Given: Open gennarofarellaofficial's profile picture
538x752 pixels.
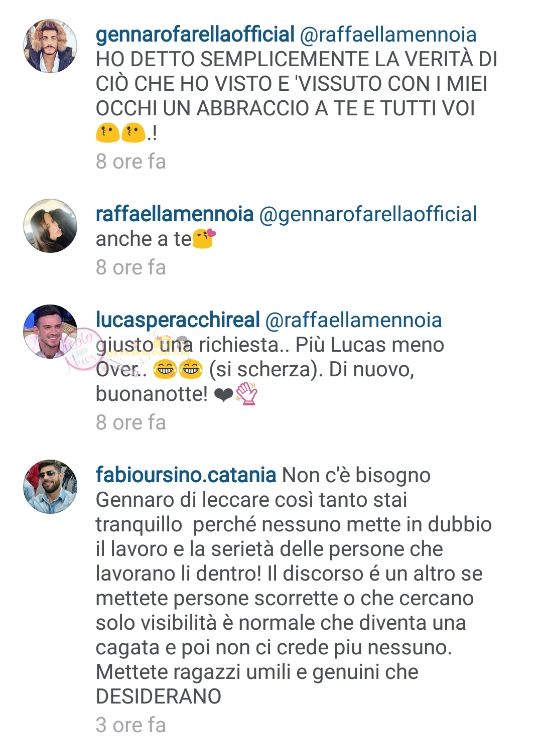Looking at the screenshot, I should 50,46.
